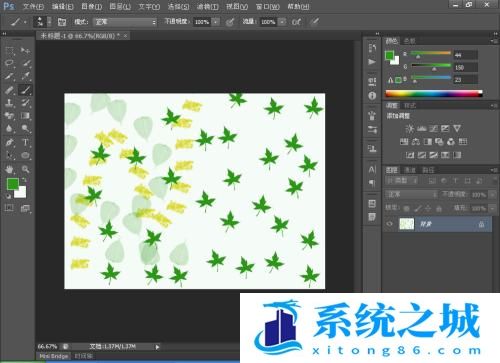The width and height of the screenshot is (500, 363).
Task: Add a Levels adjustment
Action: click(422, 129)
